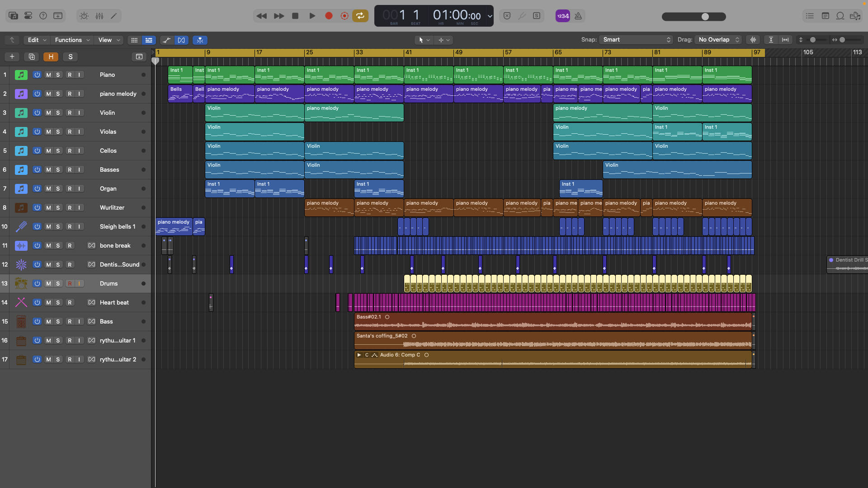Toggle the count-in 1234 button
Screen dimensions: 868x488
coord(563,16)
